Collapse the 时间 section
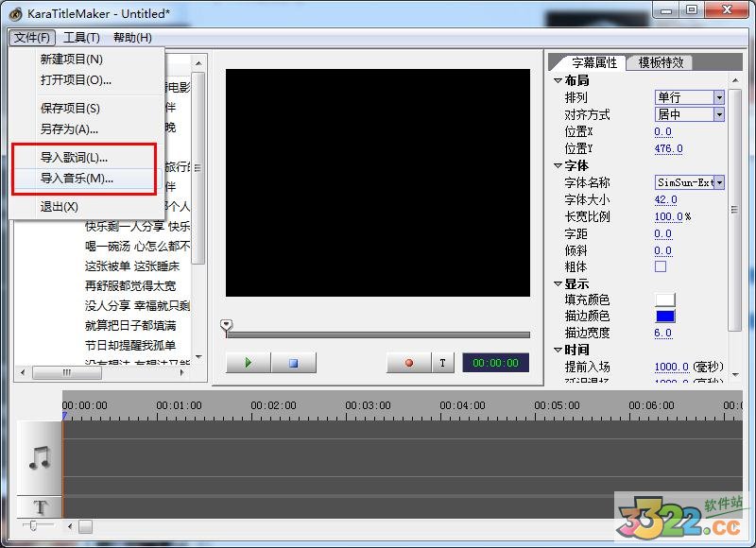Image resolution: width=756 pixels, height=548 pixels. [x=558, y=350]
